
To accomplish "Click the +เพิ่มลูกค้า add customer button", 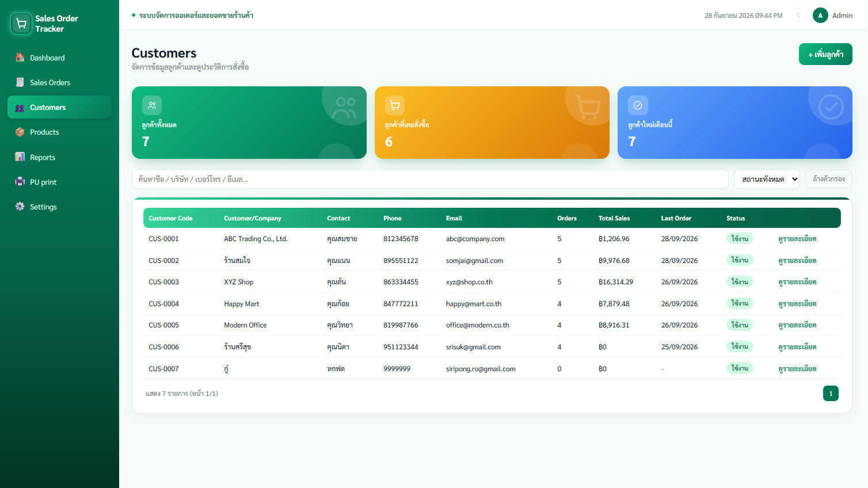I will (825, 55).
